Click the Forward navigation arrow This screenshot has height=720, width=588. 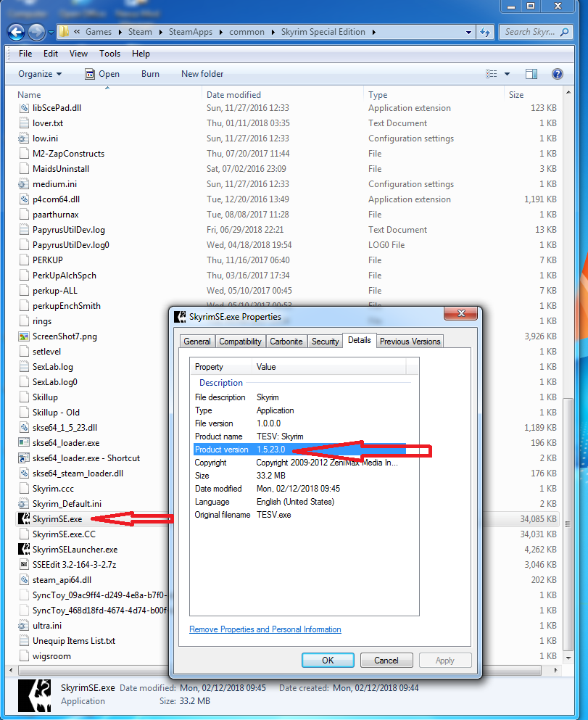pyautogui.click(x=36, y=32)
